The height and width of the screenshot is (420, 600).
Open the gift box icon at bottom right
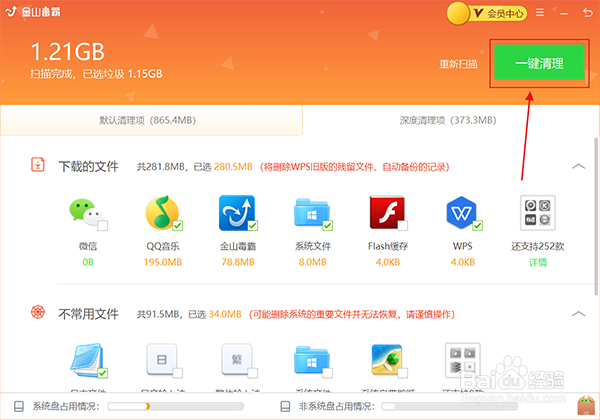(586, 406)
